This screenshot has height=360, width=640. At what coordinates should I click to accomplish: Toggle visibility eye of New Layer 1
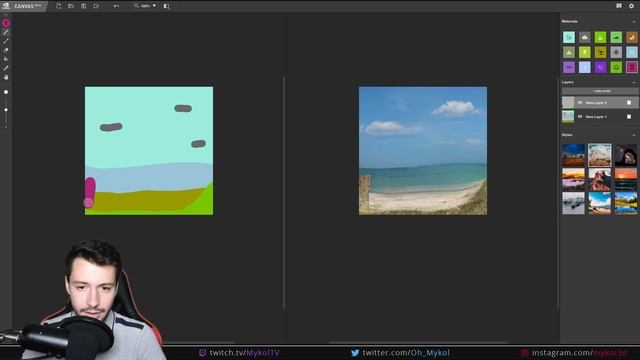(580, 117)
